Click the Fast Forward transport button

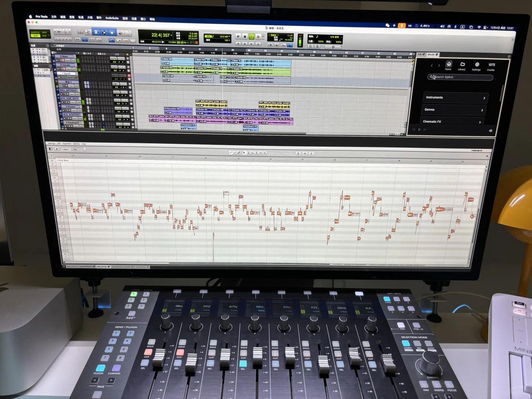251,44
